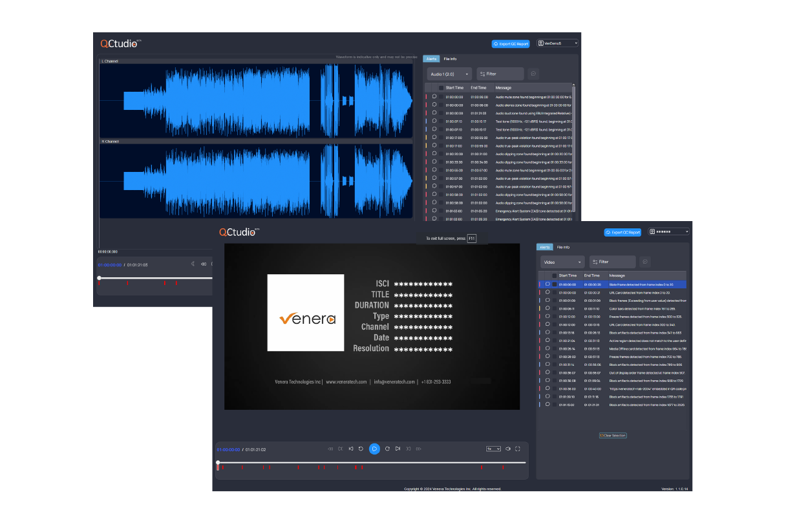Sort video alerts by Start Time column
This screenshot has height=532, width=808.
point(568,275)
